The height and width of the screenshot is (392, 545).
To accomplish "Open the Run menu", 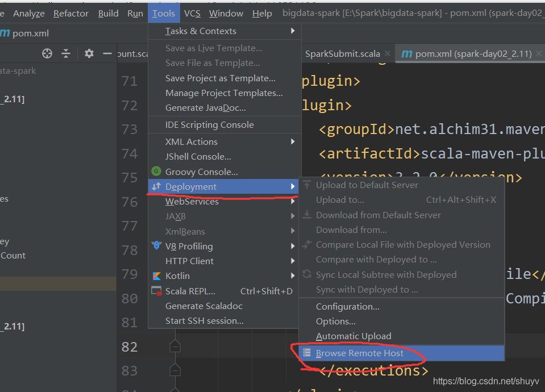I will (135, 14).
